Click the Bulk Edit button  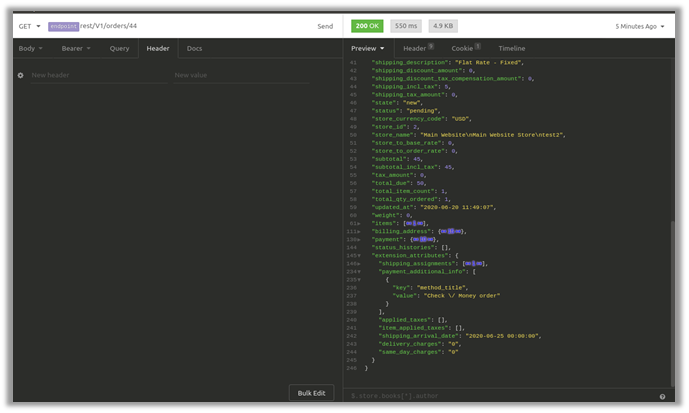click(x=311, y=393)
